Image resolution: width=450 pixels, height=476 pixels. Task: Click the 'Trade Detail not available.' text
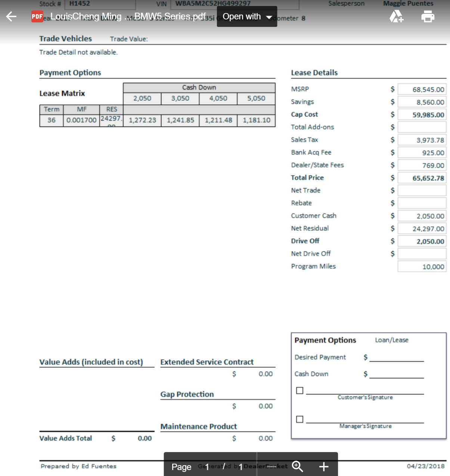click(78, 52)
